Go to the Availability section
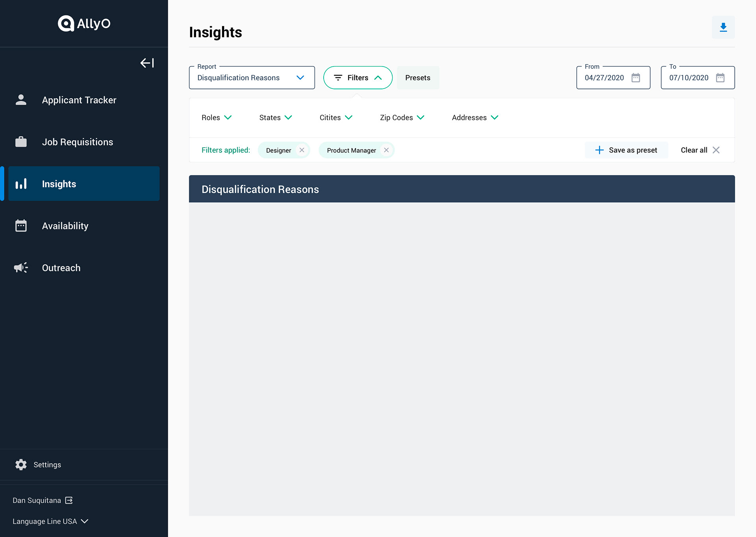 pyautogui.click(x=84, y=226)
